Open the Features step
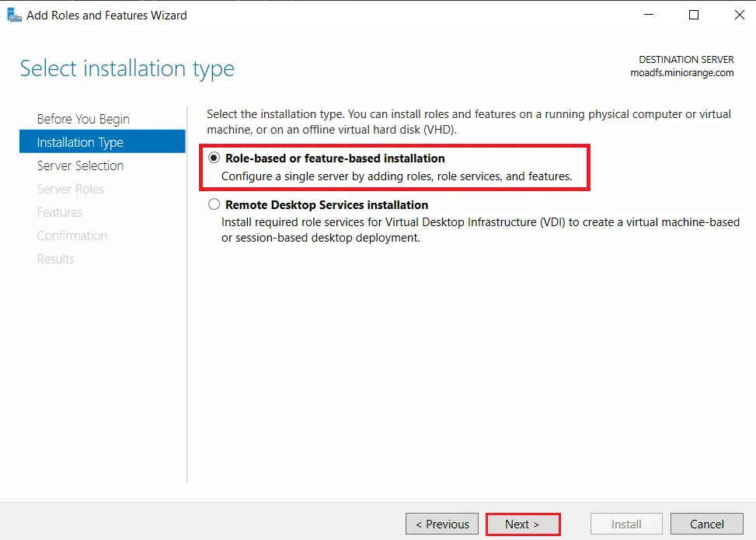756x540 pixels. click(x=58, y=212)
